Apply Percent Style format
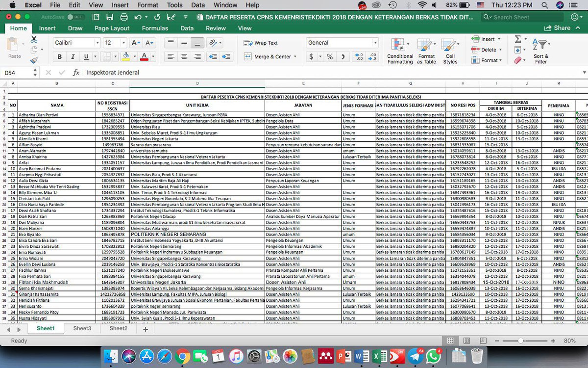Viewport: 588px width, 368px height. tap(330, 56)
